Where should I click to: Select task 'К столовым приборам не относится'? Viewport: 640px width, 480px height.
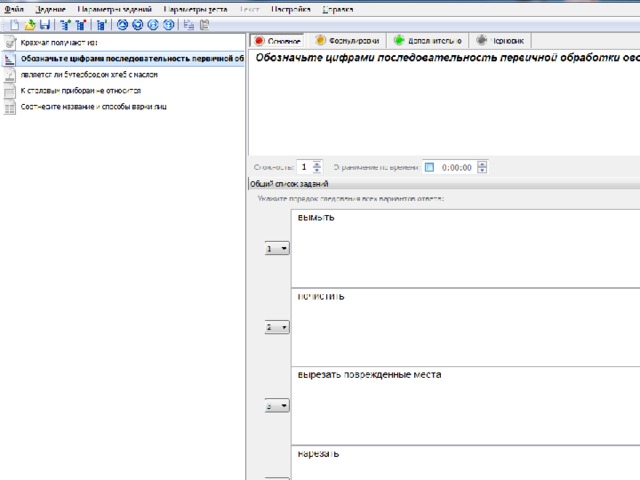[x=81, y=91]
